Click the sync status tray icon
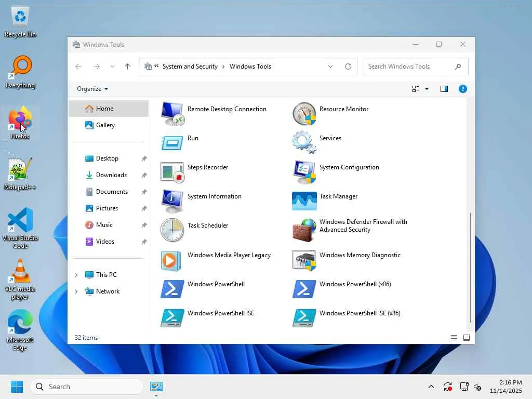532x399 pixels. point(447,387)
